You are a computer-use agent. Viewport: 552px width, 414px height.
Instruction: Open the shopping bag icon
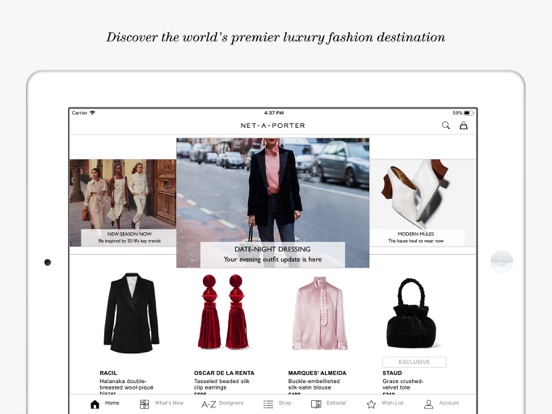pyautogui.click(x=464, y=125)
